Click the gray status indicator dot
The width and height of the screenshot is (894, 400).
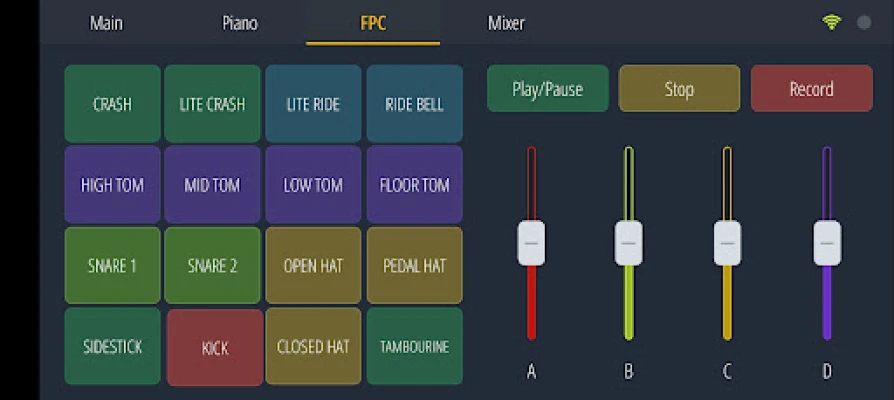pos(864,22)
